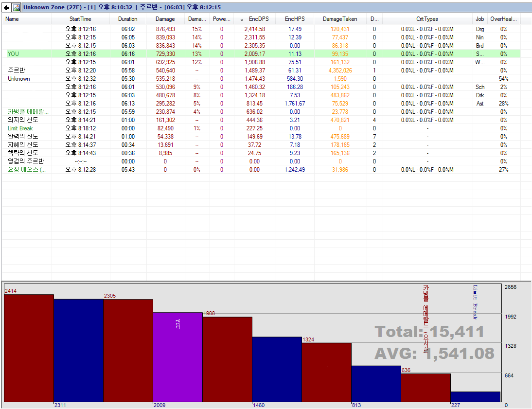Click the 28% overheal cell

[503, 104]
